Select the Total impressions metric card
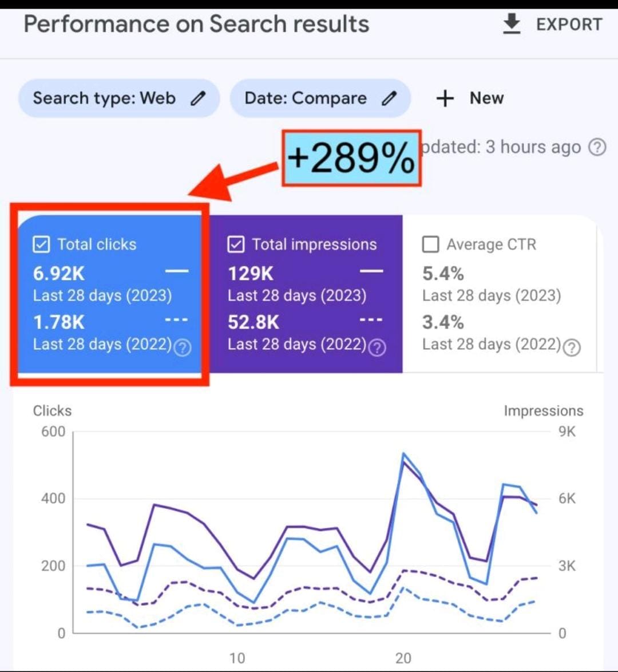618x672 pixels. coord(306,294)
